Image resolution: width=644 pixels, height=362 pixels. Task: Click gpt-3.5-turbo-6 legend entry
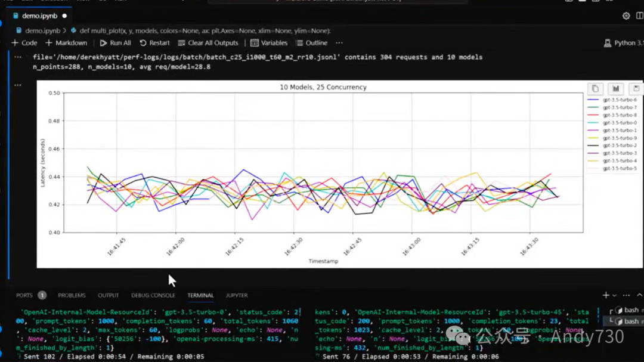pos(612,100)
